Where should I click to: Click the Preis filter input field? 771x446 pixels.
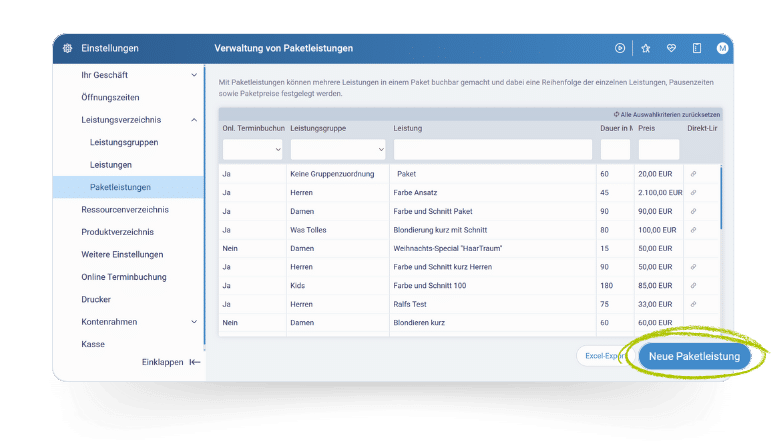coord(659,149)
